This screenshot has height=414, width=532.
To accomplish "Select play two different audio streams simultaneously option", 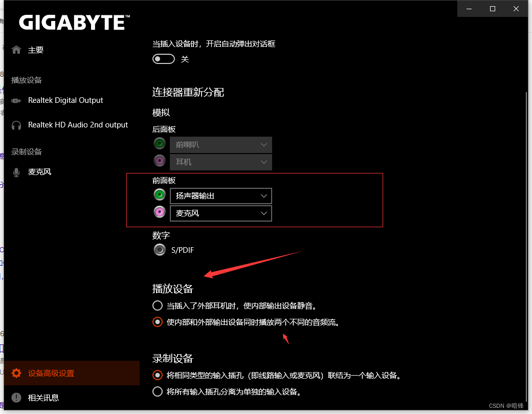I will click(x=158, y=322).
